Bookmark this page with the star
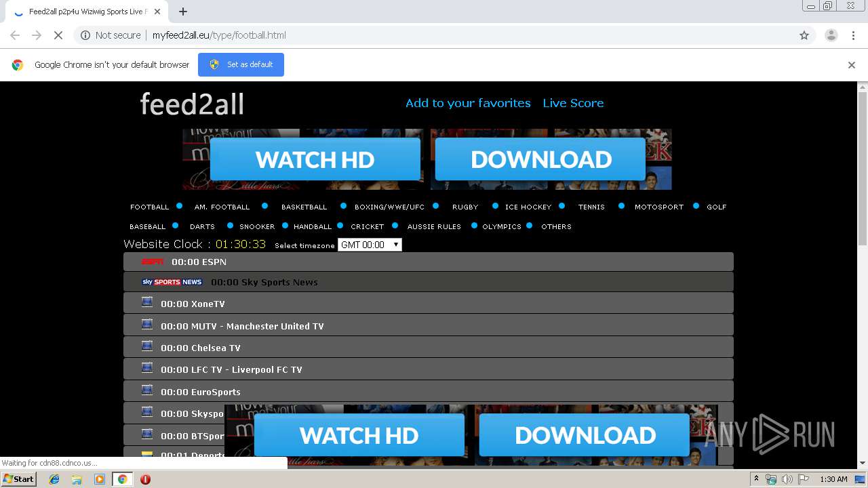Screen dimensions: 868x488 click(804, 35)
